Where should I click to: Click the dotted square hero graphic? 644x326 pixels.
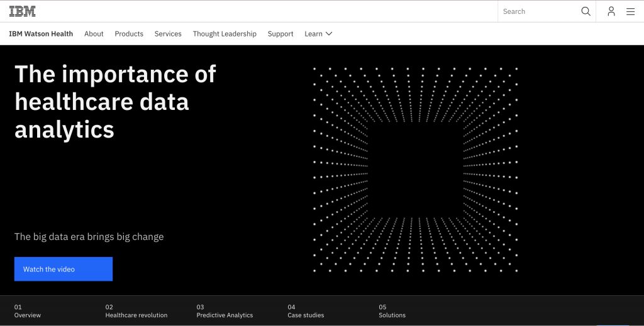(415, 170)
